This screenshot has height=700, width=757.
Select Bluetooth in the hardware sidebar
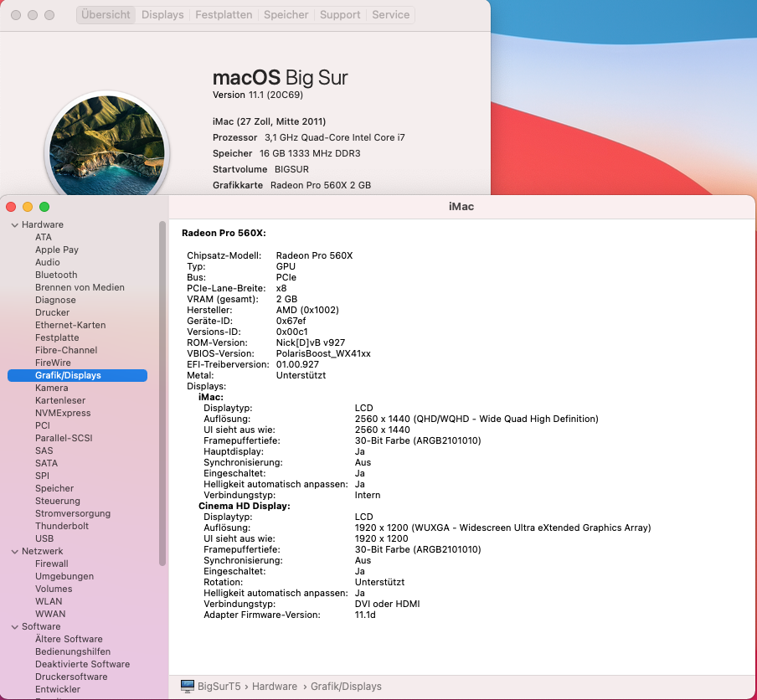[x=56, y=275]
